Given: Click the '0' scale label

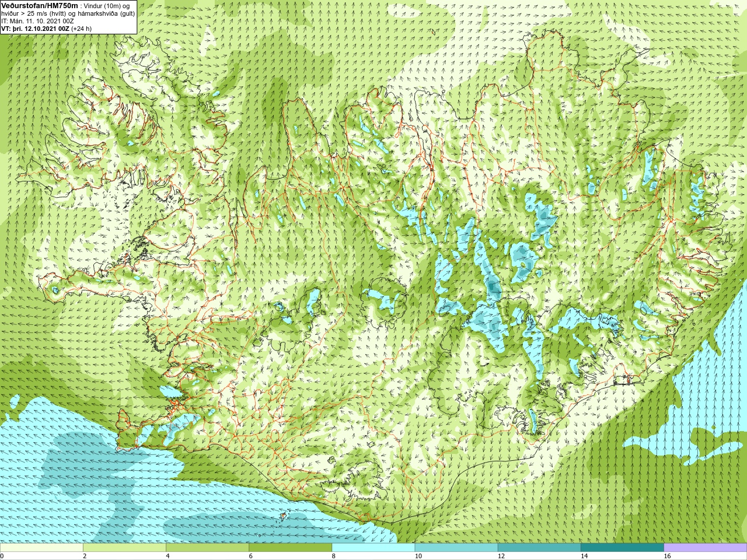Looking at the screenshot, I should 2,556.
